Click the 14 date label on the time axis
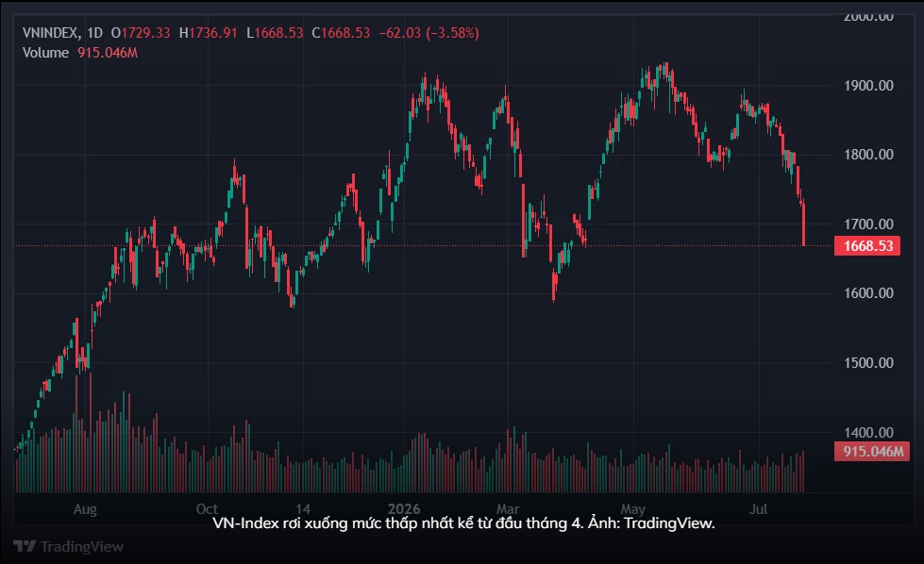 point(303,509)
